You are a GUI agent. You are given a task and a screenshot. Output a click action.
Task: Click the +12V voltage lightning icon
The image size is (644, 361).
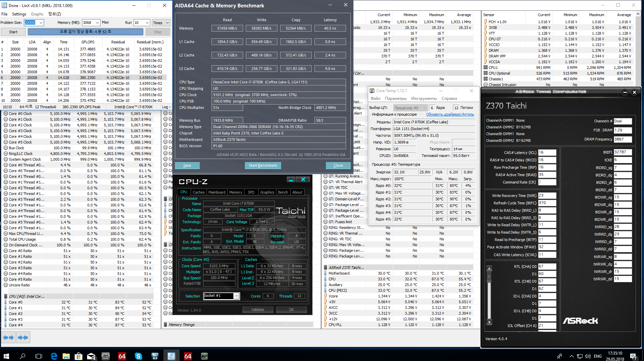point(326,319)
